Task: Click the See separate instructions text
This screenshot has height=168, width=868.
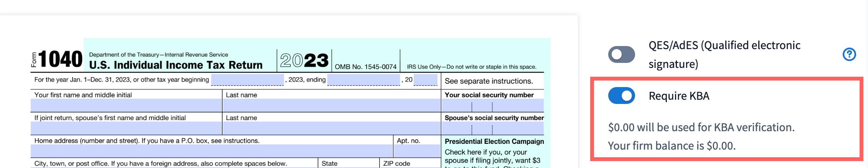Action: coord(488,81)
